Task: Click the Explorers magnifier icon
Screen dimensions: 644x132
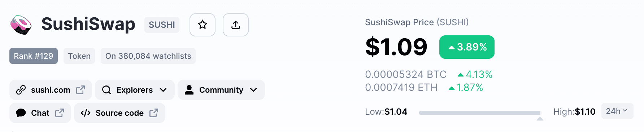Action: [x=106, y=90]
